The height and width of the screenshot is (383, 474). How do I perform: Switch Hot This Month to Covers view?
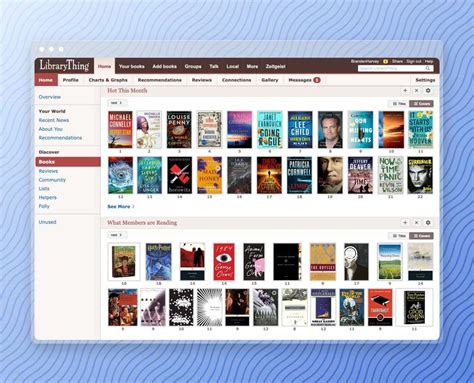[x=421, y=104]
